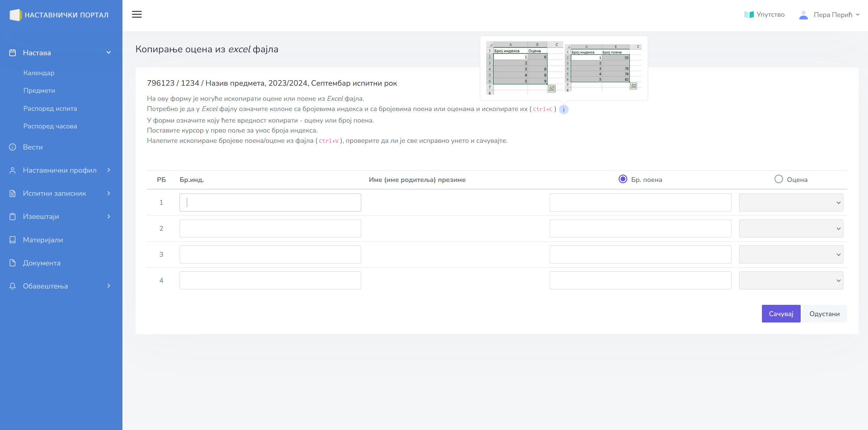The height and width of the screenshot is (430, 868).
Task: Open the grade dropdown in row 3
Action: [x=790, y=254]
